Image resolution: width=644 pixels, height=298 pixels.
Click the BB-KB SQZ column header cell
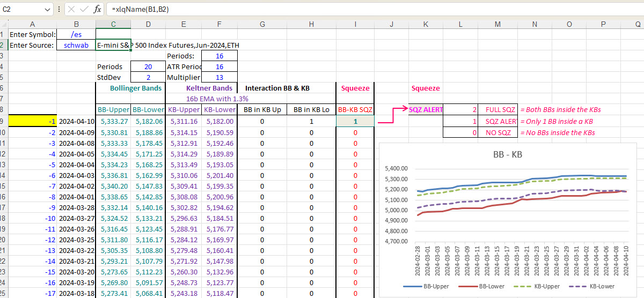(x=355, y=110)
